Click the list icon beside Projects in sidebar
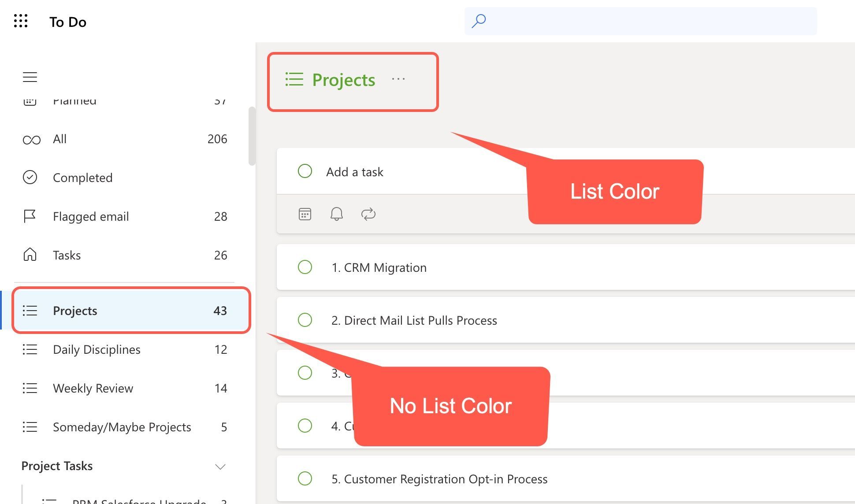Screen dimensions: 855x504 click(x=30, y=311)
